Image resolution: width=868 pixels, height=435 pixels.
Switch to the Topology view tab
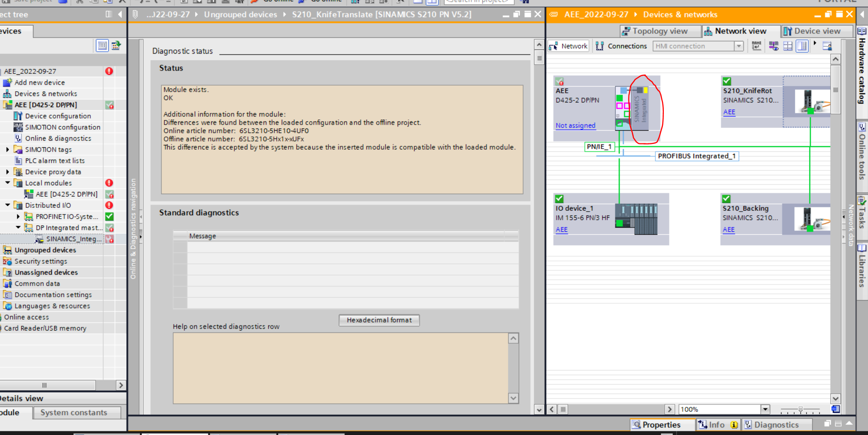pyautogui.click(x=655, y=31)
